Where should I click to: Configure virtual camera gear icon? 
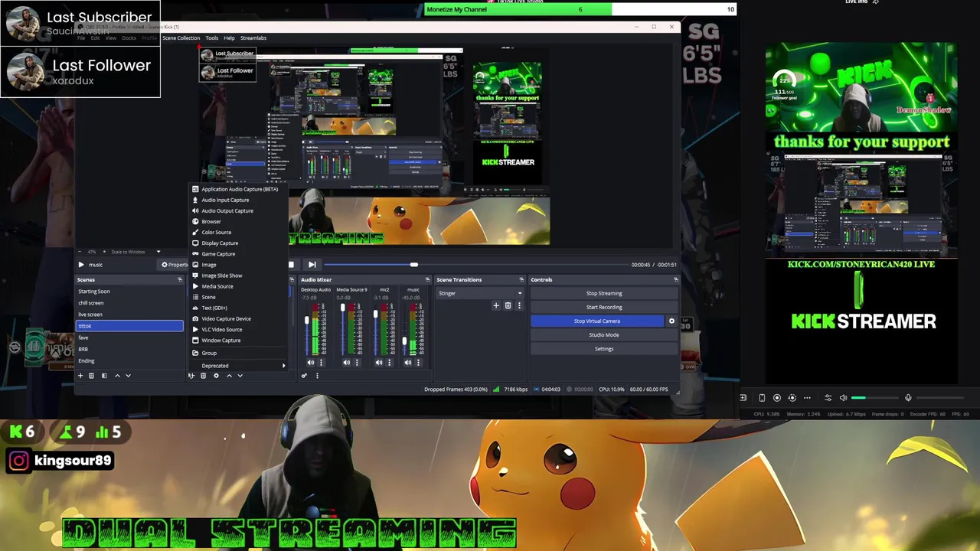(x=671, y=321)
